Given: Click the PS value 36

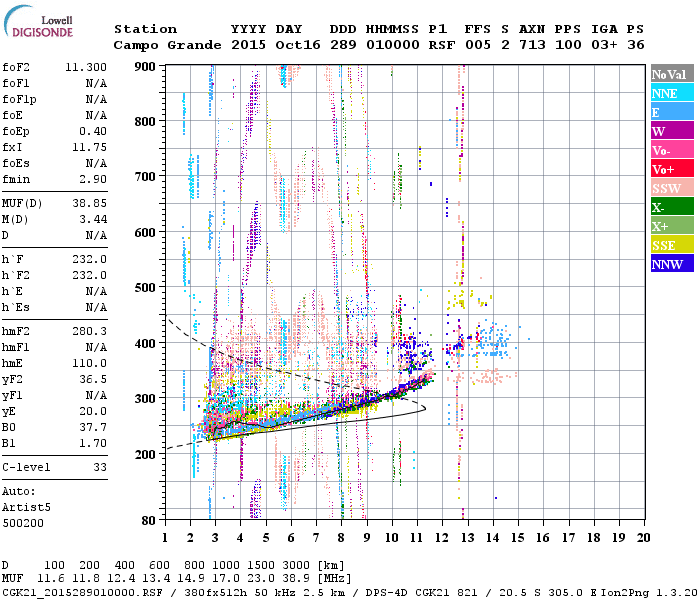Looking at the screenshot, I should tap(636, 45).
